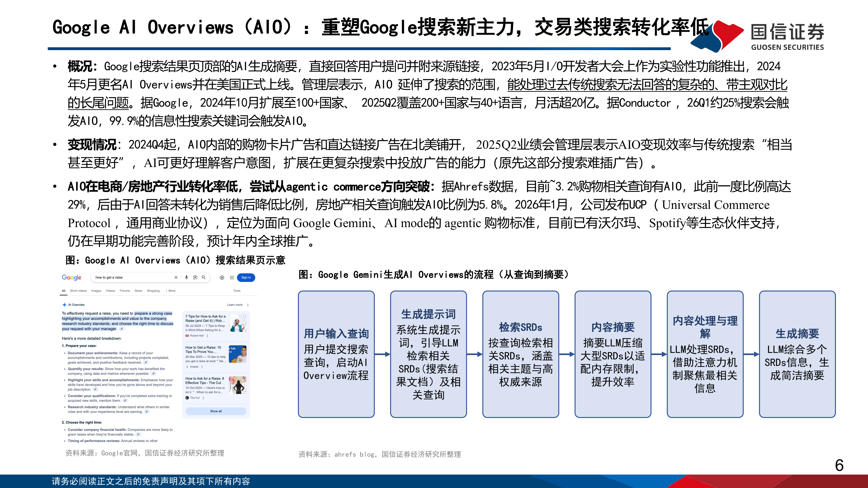The height and width of the screenshot is (488, 868).
Task: Click the footer disclaimer '请务必阅读正文之后的免责声明'
Action: (x=151, y=481)
